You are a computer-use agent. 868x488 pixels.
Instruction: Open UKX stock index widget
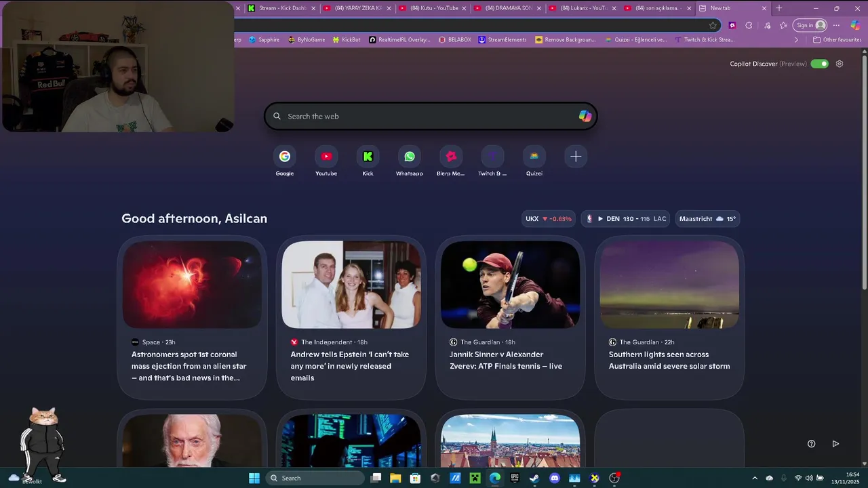(549, 219)
